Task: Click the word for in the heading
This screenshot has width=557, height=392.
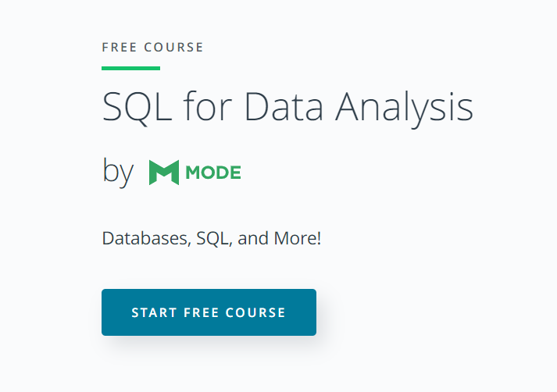Action: pos(208,106)
